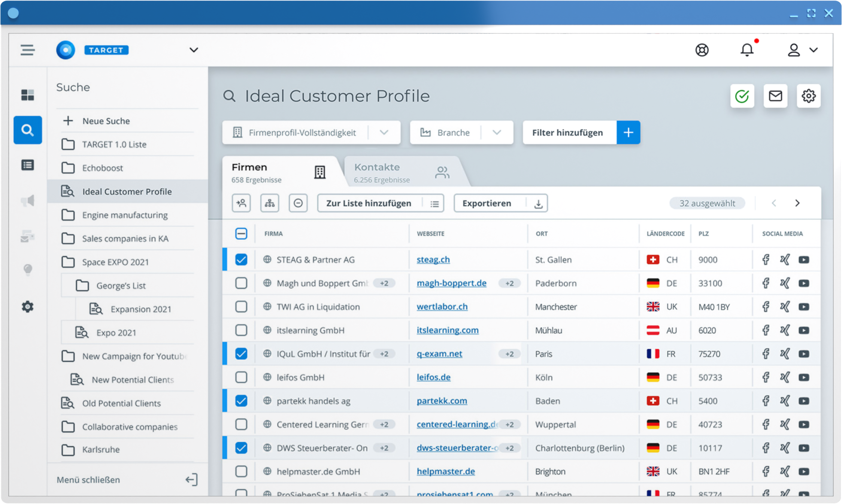
Task: Open Engine manufacturing folder
Action: pos(125,215)
